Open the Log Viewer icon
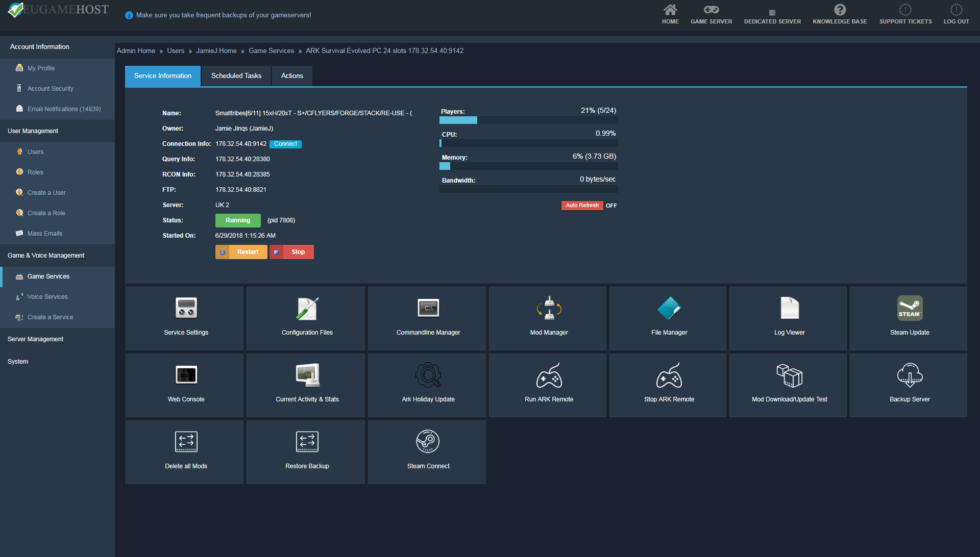The width and height of the screenshot is (980, 557). 789,308
